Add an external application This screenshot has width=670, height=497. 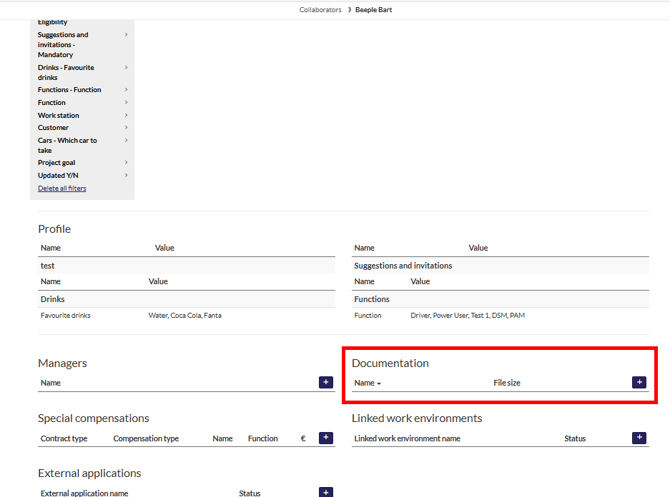pos(326,492)
